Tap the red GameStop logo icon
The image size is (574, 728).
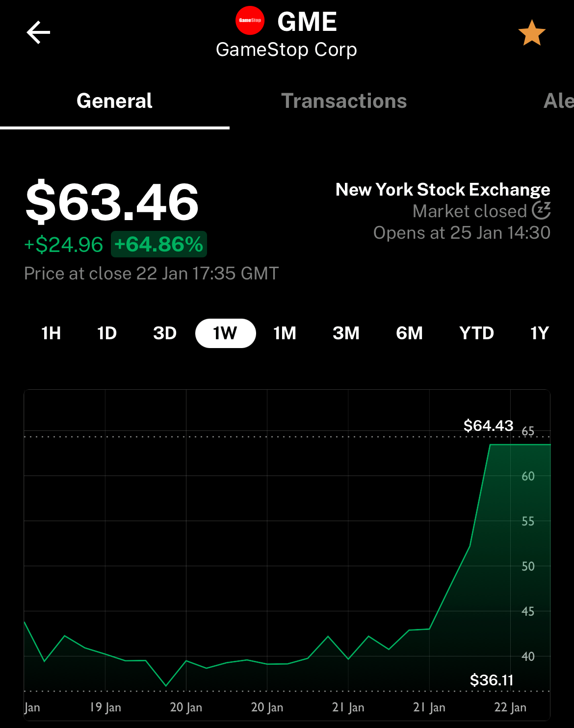[250, 21]
